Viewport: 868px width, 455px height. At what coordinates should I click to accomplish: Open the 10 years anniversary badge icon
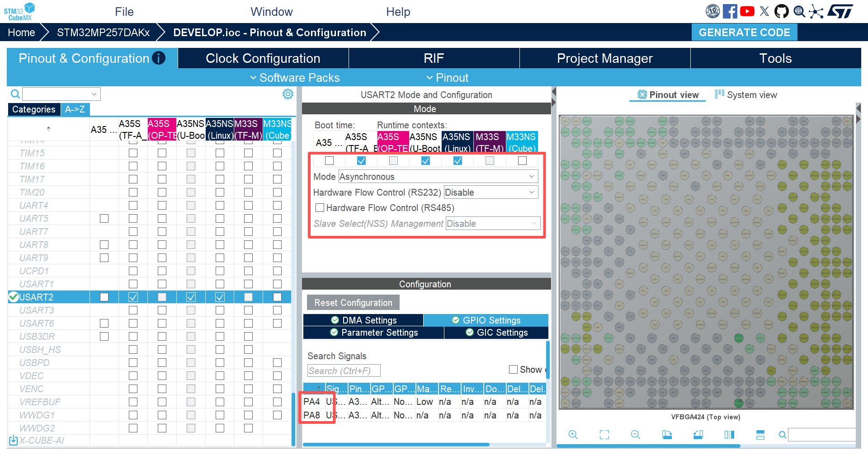713,11
